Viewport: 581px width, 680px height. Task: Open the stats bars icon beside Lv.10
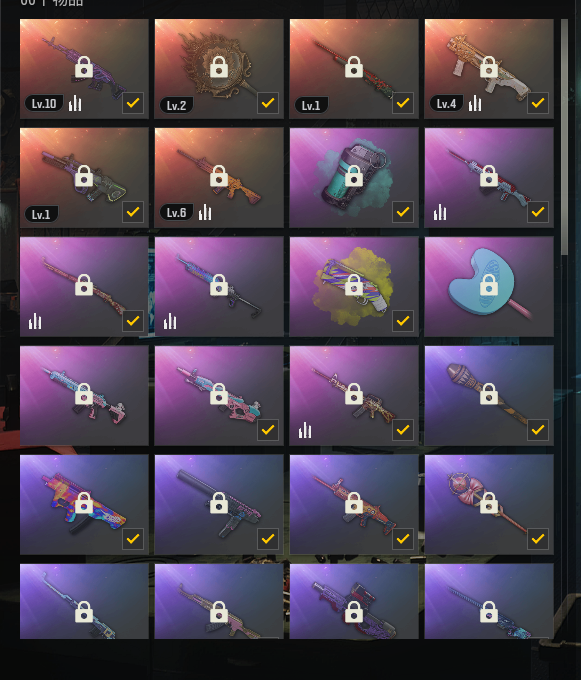75,103
